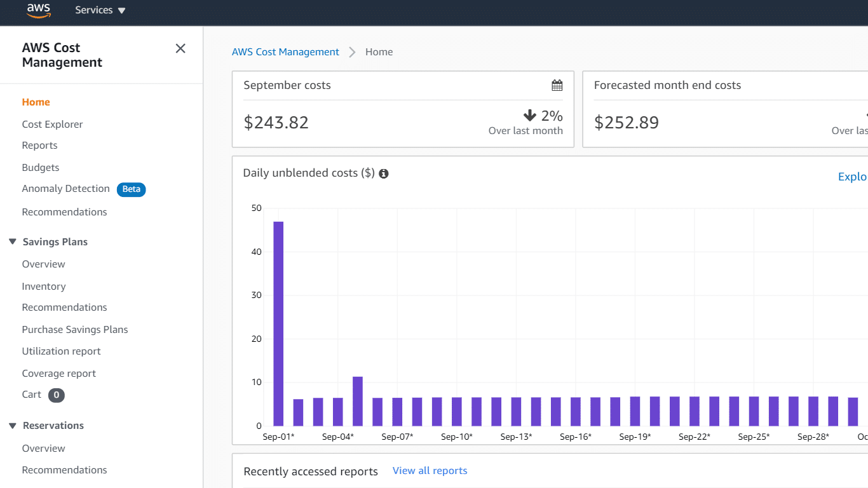Open the Services dropdown menu
The height and width of the screenshot is (488, 868).
click(x=100, y=10)
